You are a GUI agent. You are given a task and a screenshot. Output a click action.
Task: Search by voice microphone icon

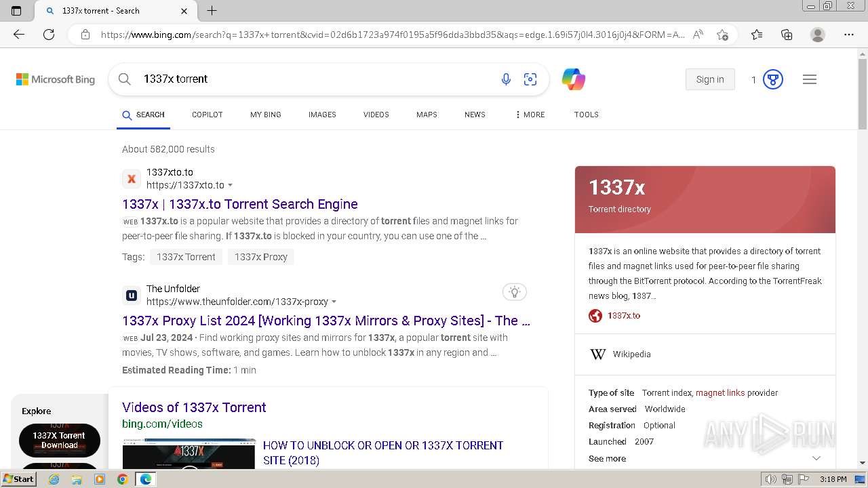click(506, 79)
